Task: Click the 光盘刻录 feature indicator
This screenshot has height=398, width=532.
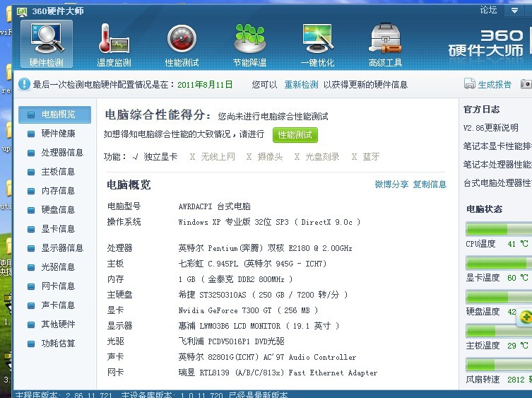Action: tap(317, 156)
